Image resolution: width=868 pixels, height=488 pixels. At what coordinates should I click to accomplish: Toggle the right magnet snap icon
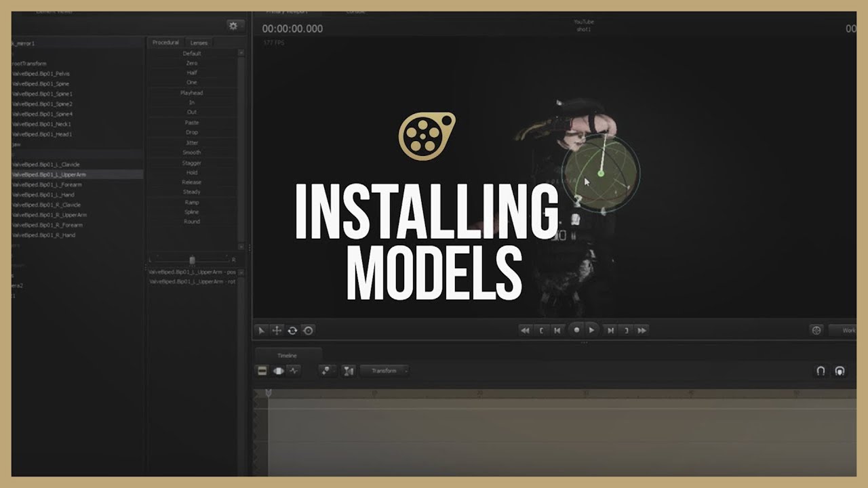point(840,371)
